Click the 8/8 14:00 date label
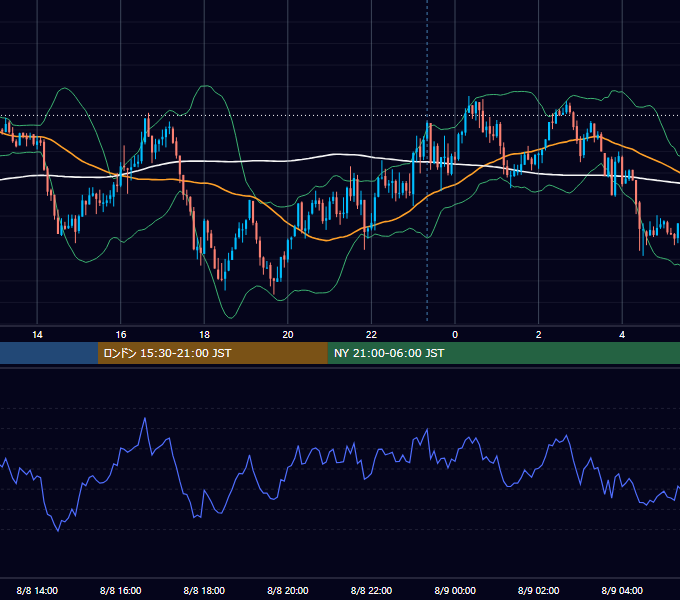680x600 pixels. click(x=37, y=590)
